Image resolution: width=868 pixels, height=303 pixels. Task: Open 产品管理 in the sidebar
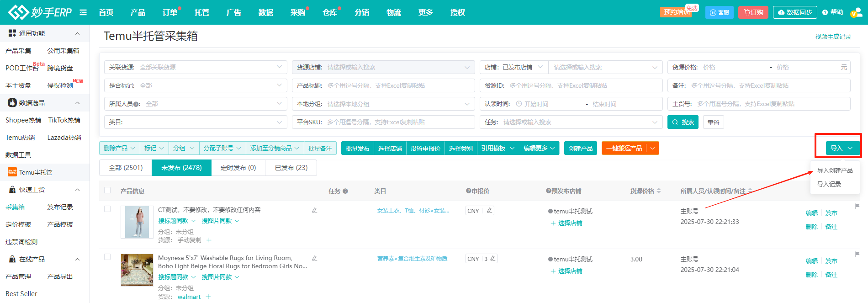pos(18,276)
